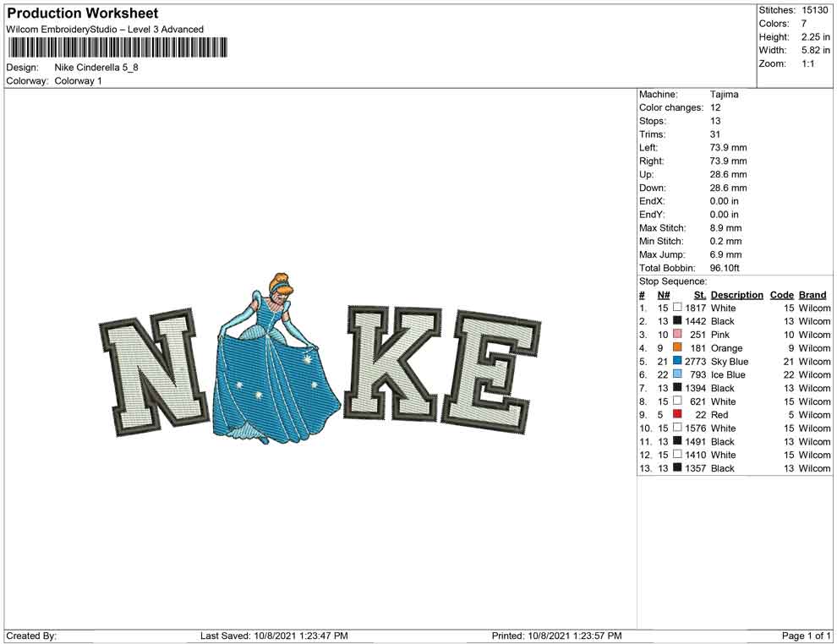Click the N# column header
Image resolution: width=837 pixels, height=644 pixels.
pyautogui.click(x=663, y=295)
